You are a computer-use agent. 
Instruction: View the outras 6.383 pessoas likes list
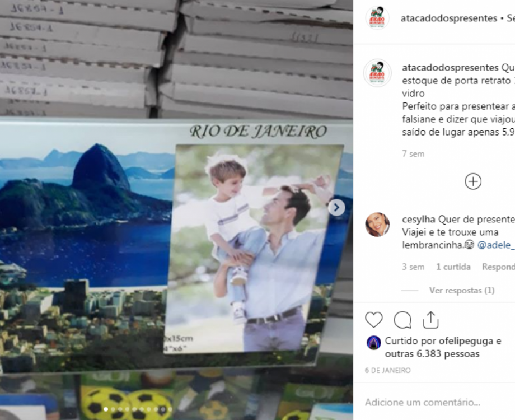432,354
